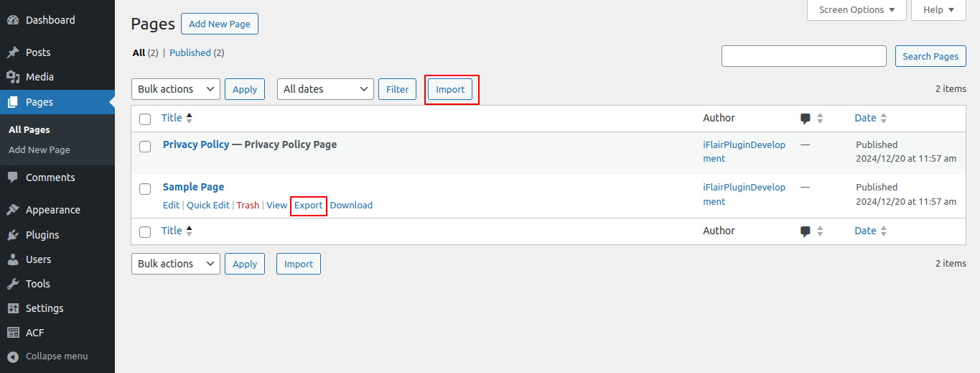Click View under Sample Page
The height and width of the screenshot is (373, 980).
[x=276, y=206]
